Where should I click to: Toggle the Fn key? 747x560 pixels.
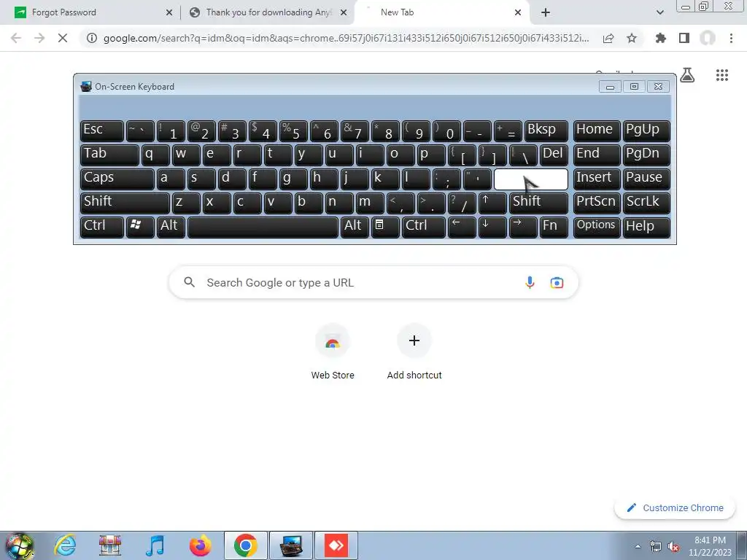tap(554, 227)
